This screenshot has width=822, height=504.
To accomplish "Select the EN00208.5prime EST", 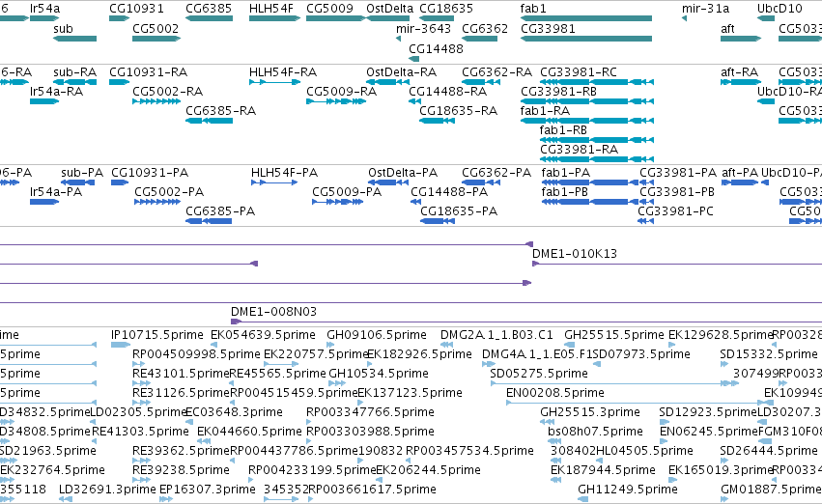I will click(636, 403).
